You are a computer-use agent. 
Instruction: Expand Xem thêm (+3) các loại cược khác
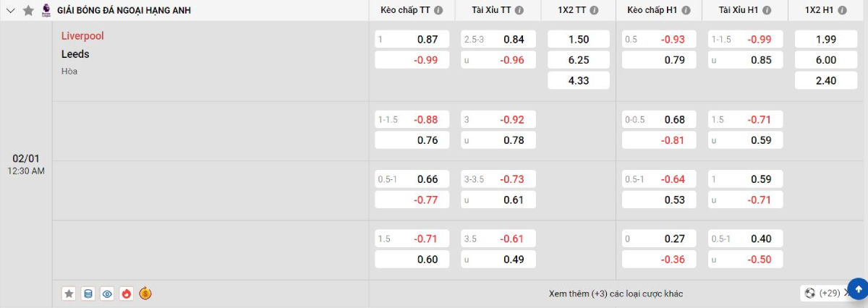(x=616, y=294)
